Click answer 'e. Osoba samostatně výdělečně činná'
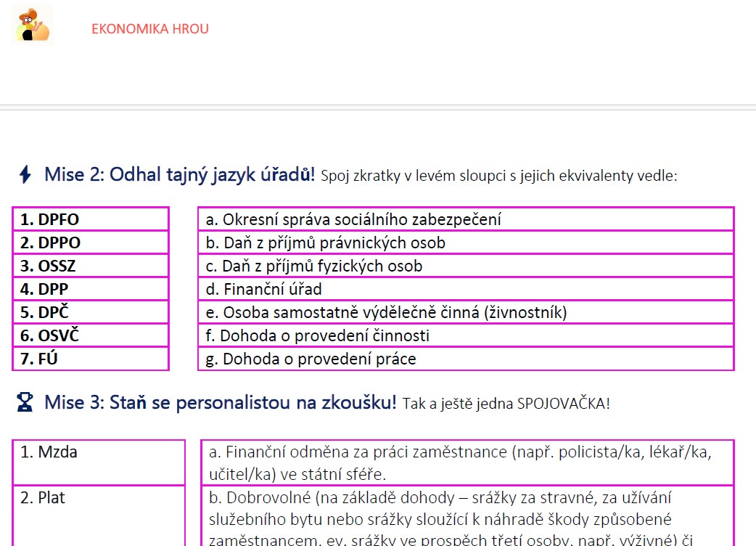Viewport: 756px width, 546px height. click(466, 312)
